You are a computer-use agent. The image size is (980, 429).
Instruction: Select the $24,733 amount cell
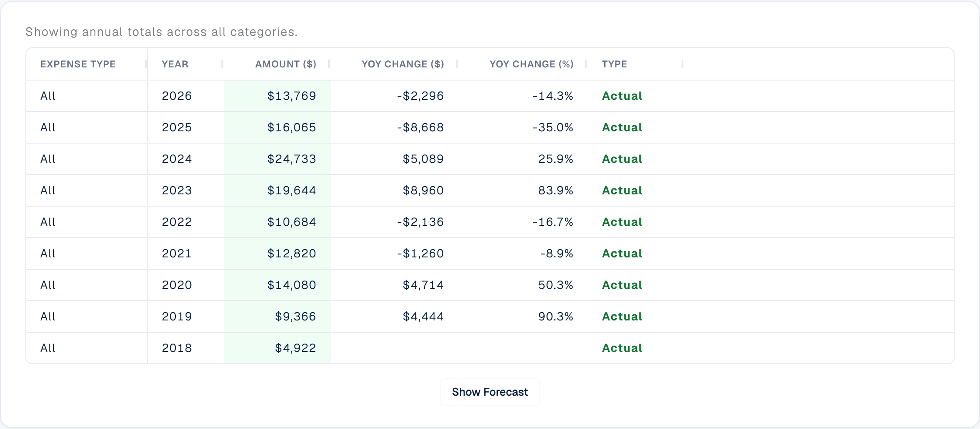(277, 159)
